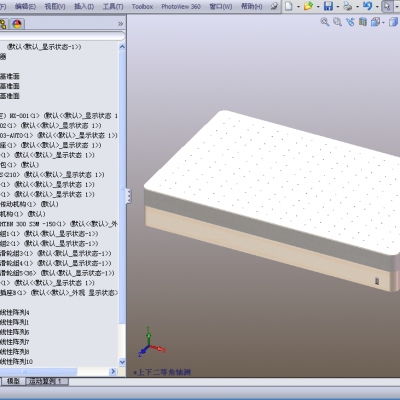Select the cursor Select tool
The image size is (400, 400).
[x=387, y=6]
